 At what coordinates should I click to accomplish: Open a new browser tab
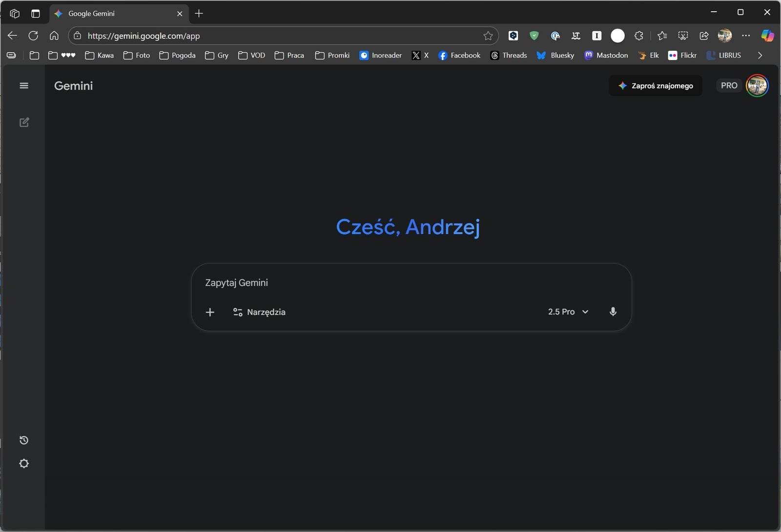click(x=199, y=14)
